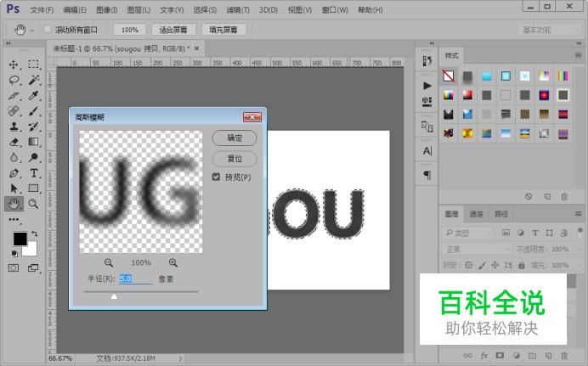This screenshot has width=588, height=366.
Task: Click the pixel layer filter icon
Action: coord(506,233)
